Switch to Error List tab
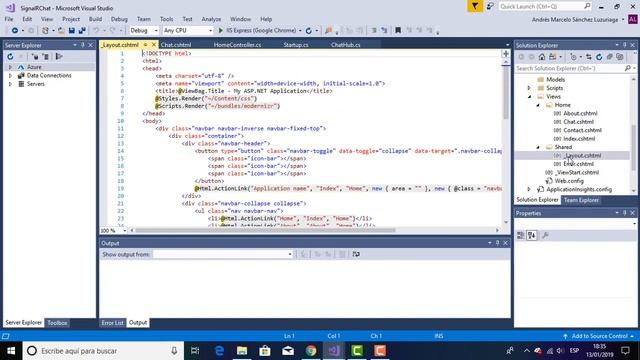 point(112,323)
